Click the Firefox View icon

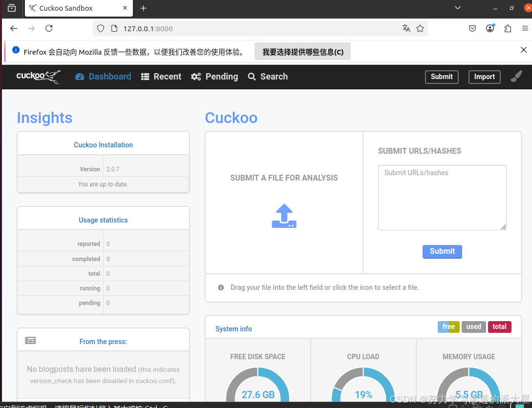pyautogui.click(x=12, y=8)
